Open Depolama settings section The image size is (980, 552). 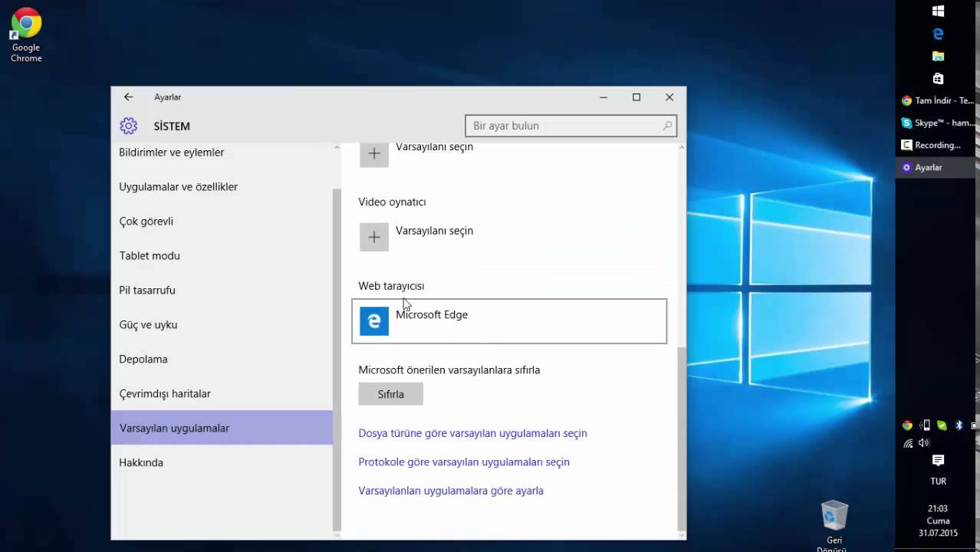(x=143, y=359)
